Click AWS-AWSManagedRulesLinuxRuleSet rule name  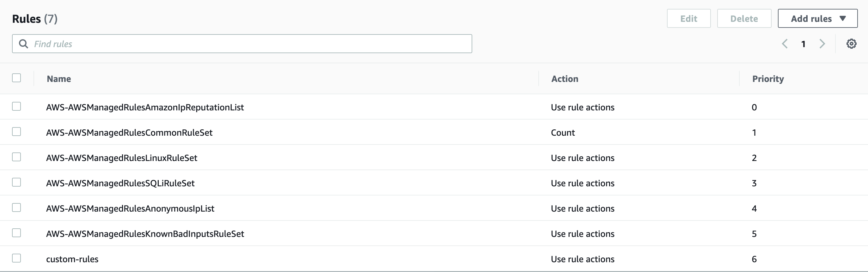122,158
